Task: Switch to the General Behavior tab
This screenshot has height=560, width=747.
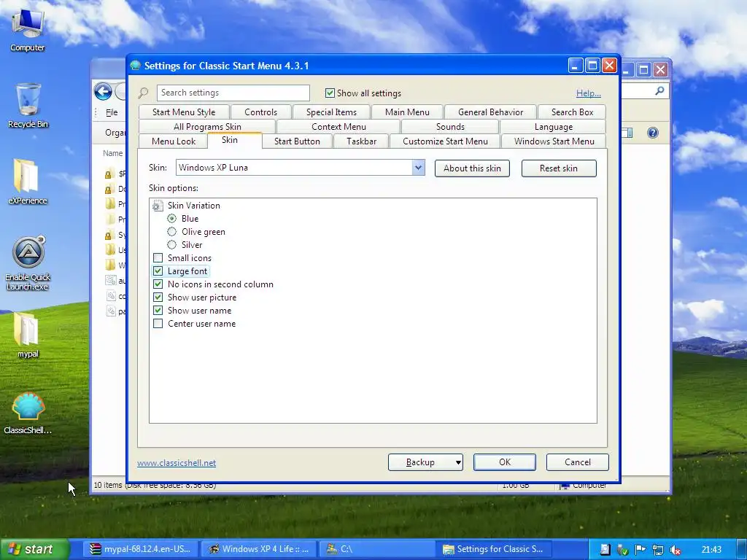Action: point(491,112)
